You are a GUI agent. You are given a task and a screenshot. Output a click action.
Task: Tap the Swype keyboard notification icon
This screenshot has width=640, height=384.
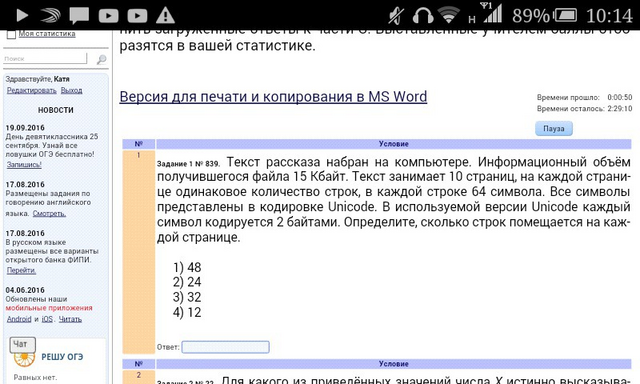pyautogui.click(x=51, y=16)
